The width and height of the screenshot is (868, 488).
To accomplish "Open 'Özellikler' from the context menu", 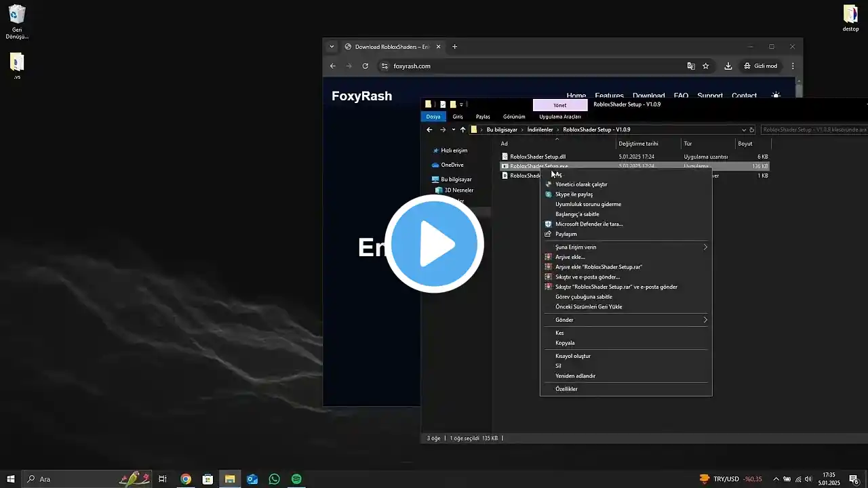I will point(566,389).
